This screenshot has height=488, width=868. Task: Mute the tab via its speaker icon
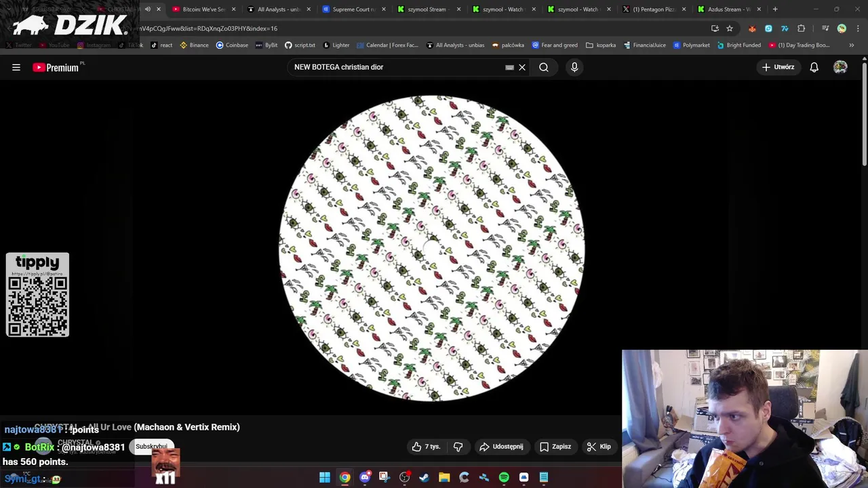[x=148, y=9]
